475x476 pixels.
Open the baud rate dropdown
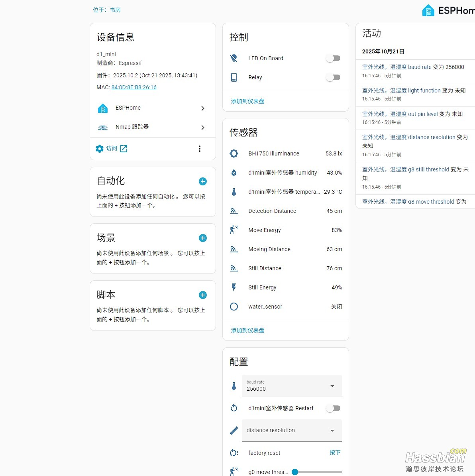[x=292, y=386]
